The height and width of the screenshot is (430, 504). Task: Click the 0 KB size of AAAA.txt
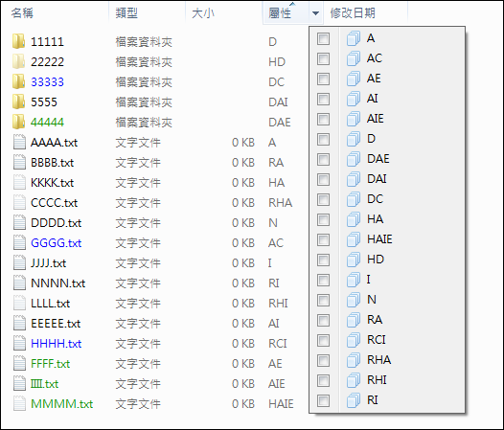243,143
